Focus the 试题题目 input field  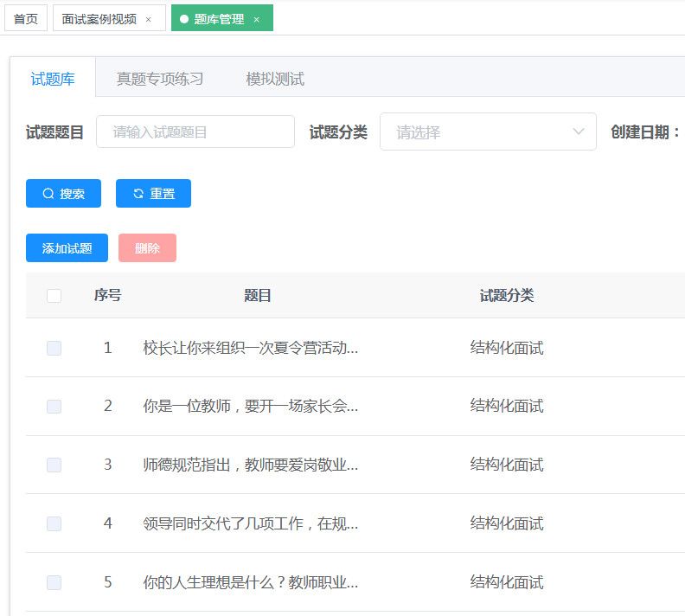(195, 132)
